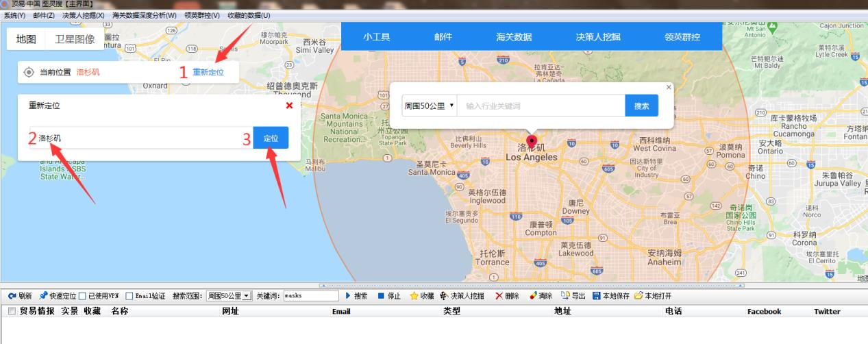Image resolution: width=868 pixels, height=344 pixels.
Task: Click the Facebook column header
Action: (x=764, y=312)
